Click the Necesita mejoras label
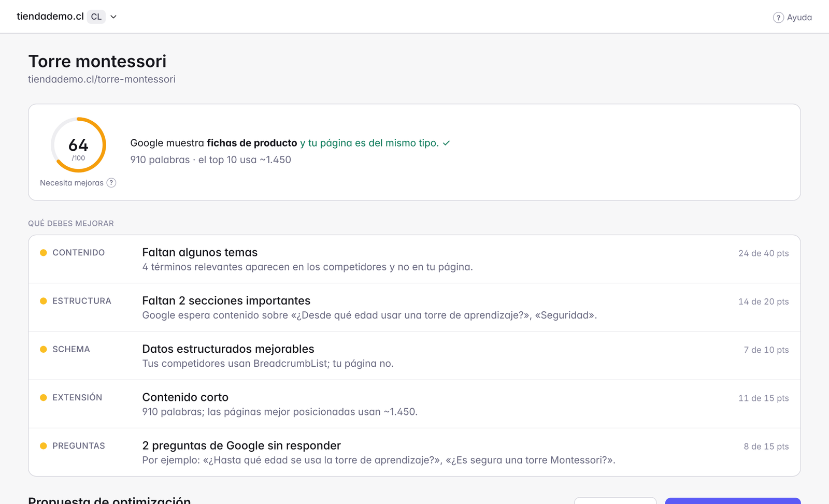This screenshot has height=504, width=829. (x=72, y=183)
